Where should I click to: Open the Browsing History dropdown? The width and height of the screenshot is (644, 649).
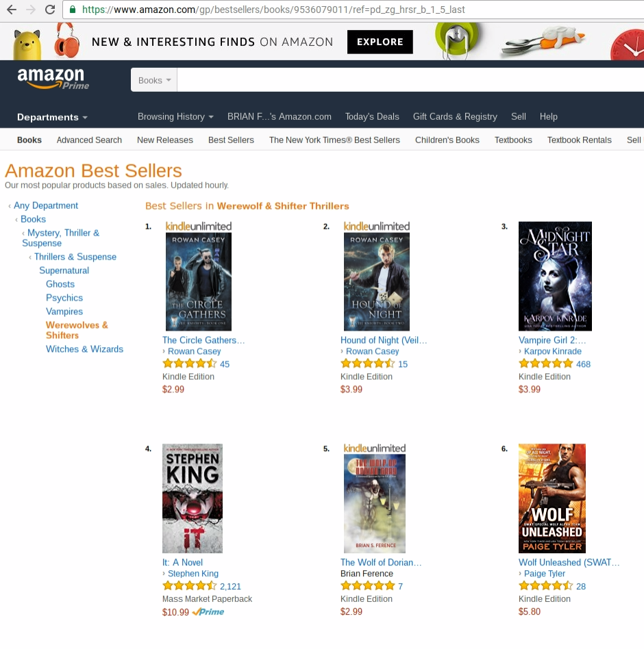point(175,116)
